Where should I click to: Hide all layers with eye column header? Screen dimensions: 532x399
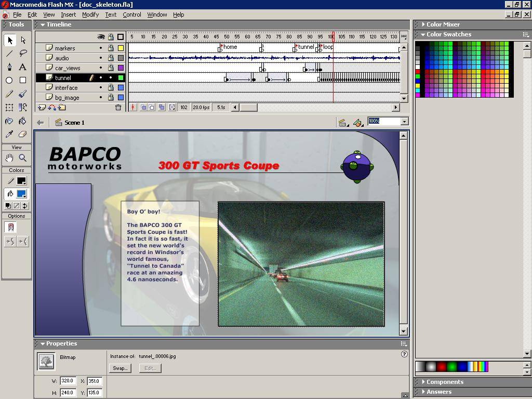tap(101, 37)
